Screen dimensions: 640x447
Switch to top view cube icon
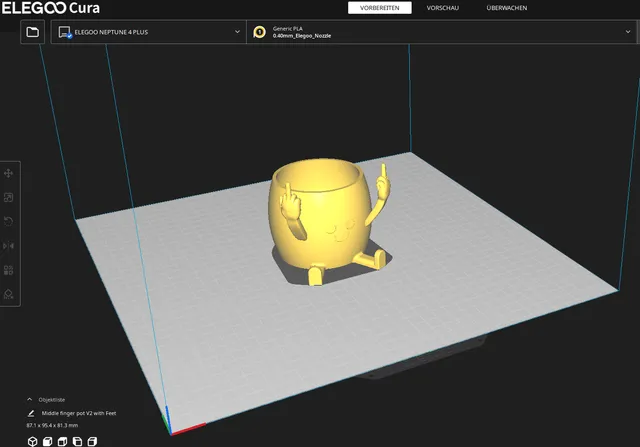62,441
